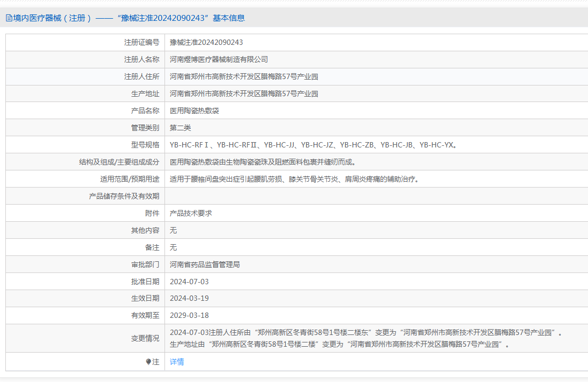Select product name 医用陶瓷热敷袋
The image size is (588, 382).
pyautogui.click(x=194, y=111)
